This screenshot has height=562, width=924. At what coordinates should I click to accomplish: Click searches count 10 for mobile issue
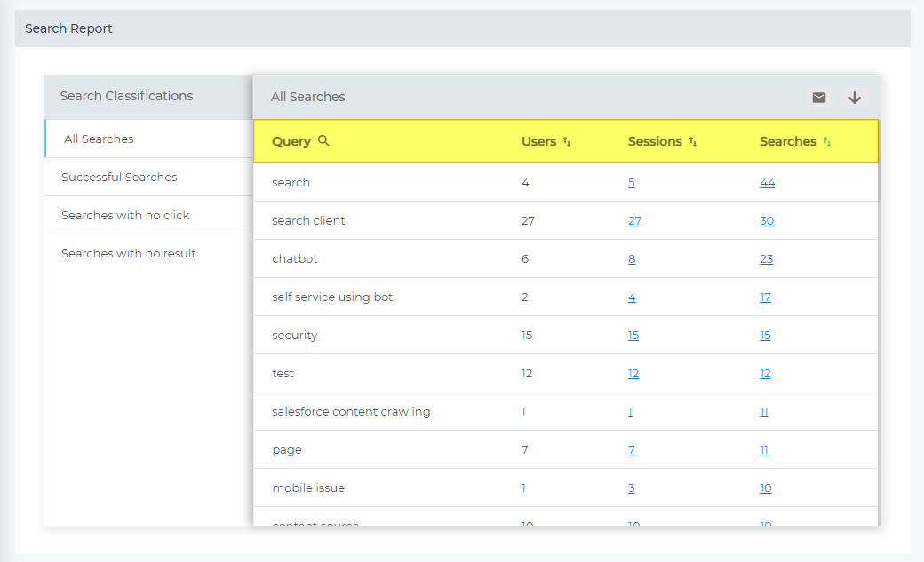(x=766, y=488)
